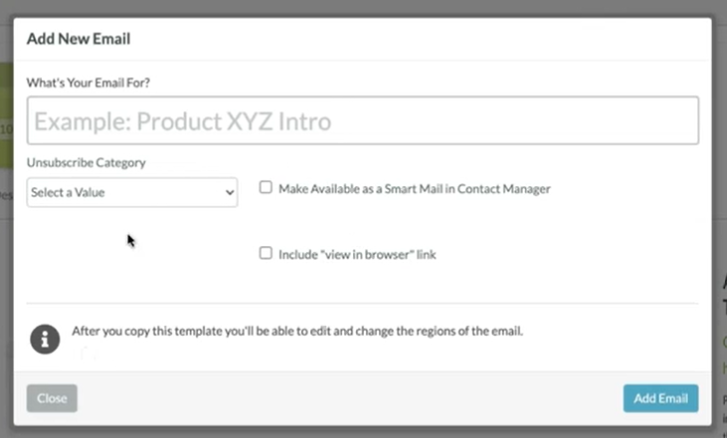This screenshot has height=438, width=727.
Task: Click the "What's Your Email For?" label
Action: pos(89,81)
